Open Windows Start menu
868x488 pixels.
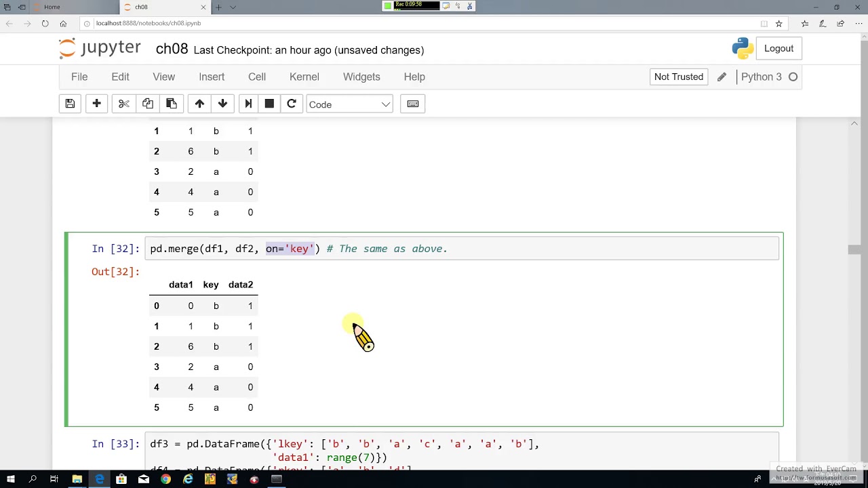pyautogui.click(x=11, y=479)
